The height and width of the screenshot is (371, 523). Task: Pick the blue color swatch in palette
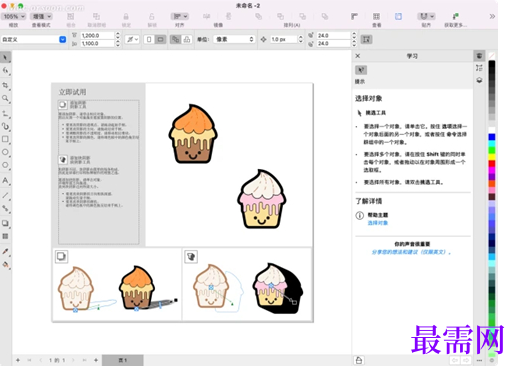click(x=492, y=137)
